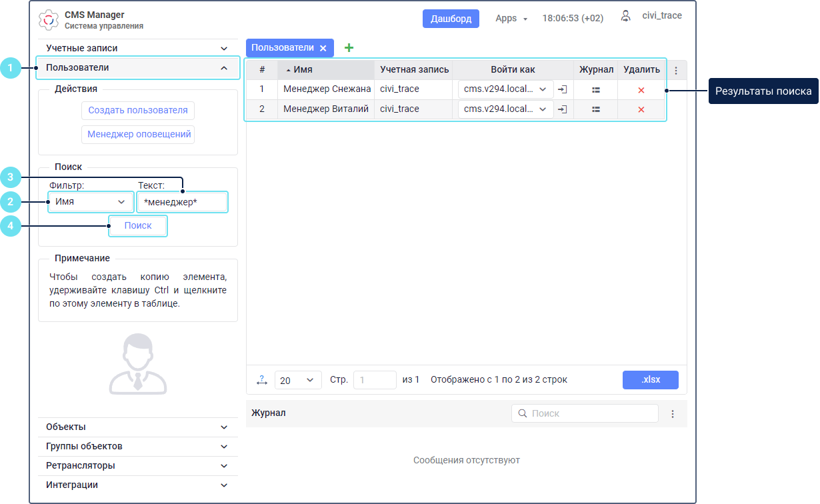Open journal for Менеджер Виталий
Screen dimensions: 820x504
point(596,109)
